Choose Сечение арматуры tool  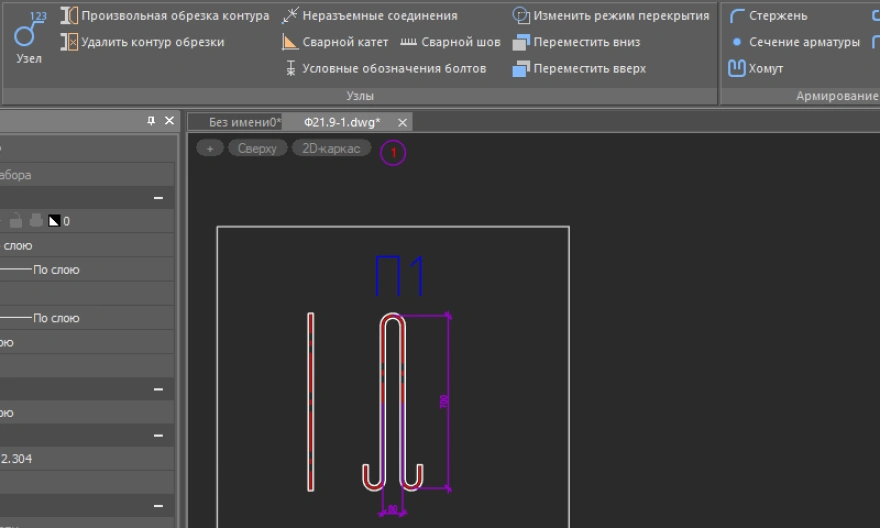795,42
